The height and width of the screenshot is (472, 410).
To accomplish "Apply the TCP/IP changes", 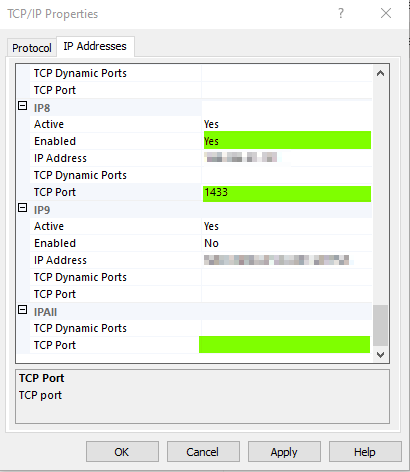I will [x=284, y=452].
